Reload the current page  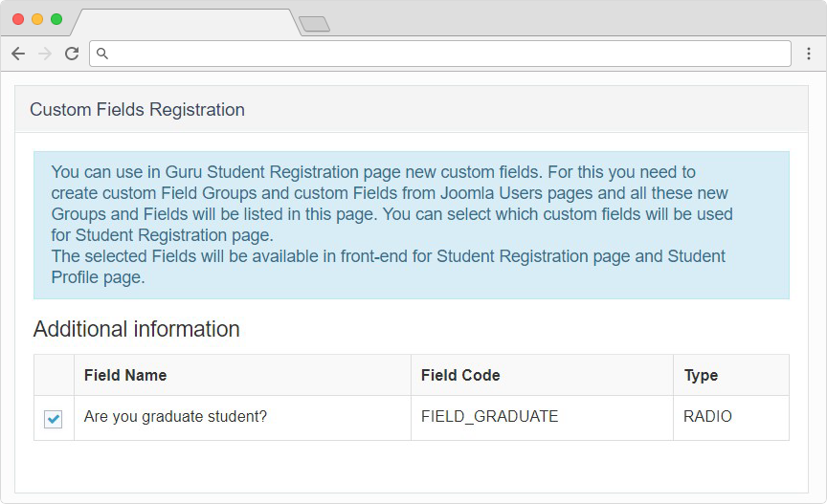[71, 54]
